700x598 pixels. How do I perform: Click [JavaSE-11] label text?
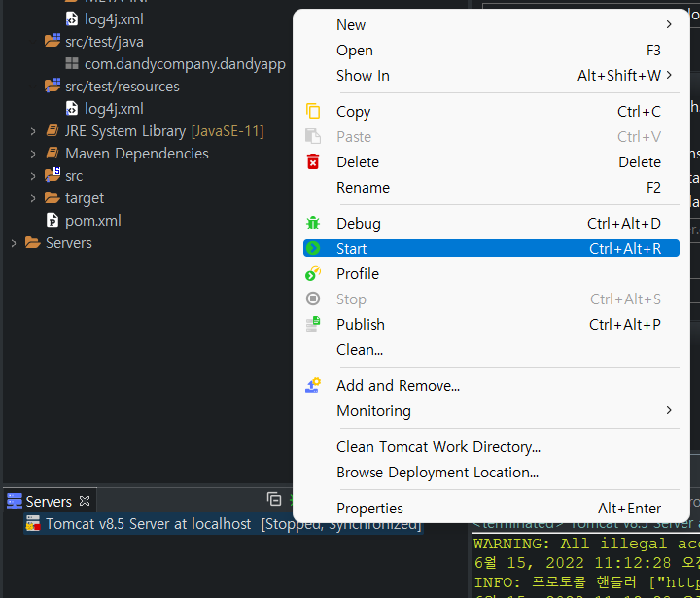[x=227, y=131]
